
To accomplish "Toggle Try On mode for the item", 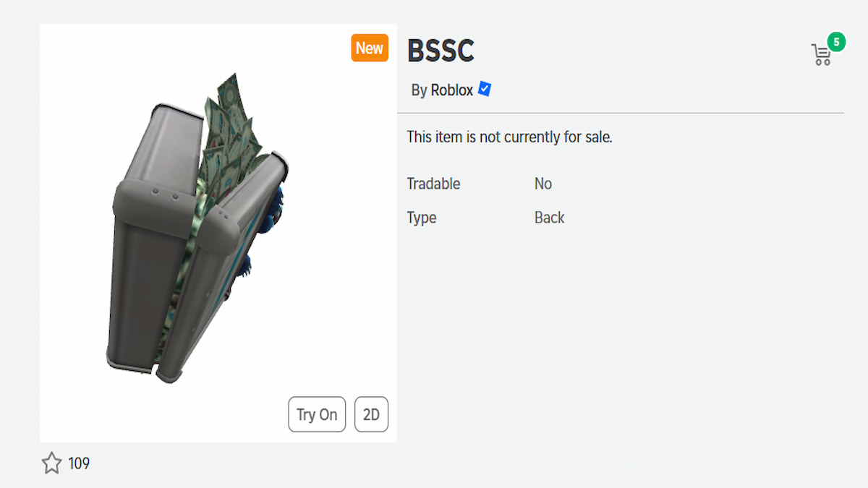I will 317,414.
